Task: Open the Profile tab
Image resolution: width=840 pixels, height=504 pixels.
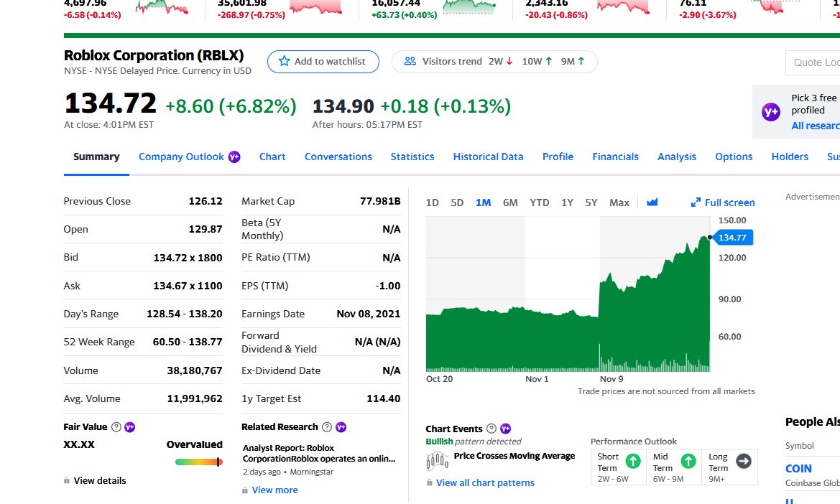Action: click(x=558, y=157)
